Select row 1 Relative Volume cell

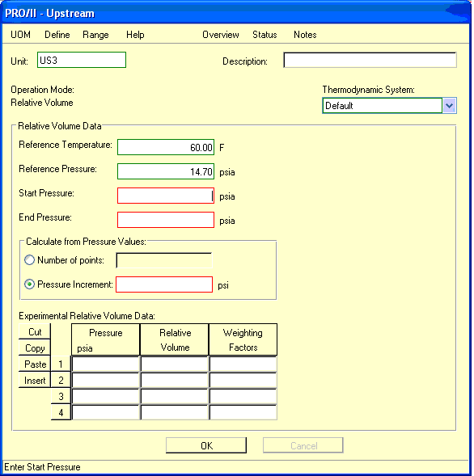175,364
